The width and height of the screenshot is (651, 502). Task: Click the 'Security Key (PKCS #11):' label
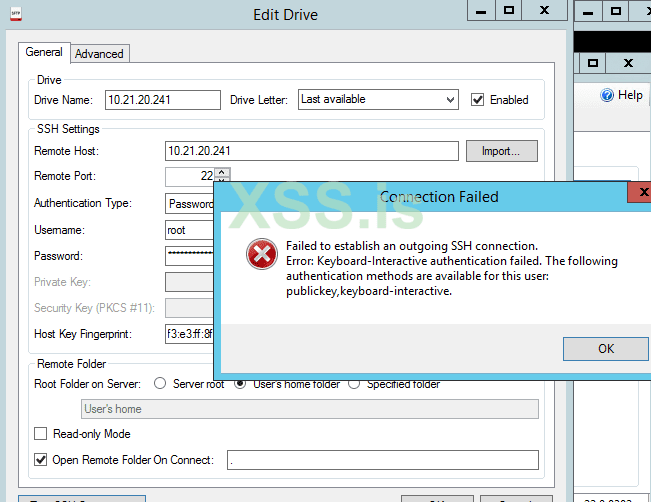pos(94,308)
